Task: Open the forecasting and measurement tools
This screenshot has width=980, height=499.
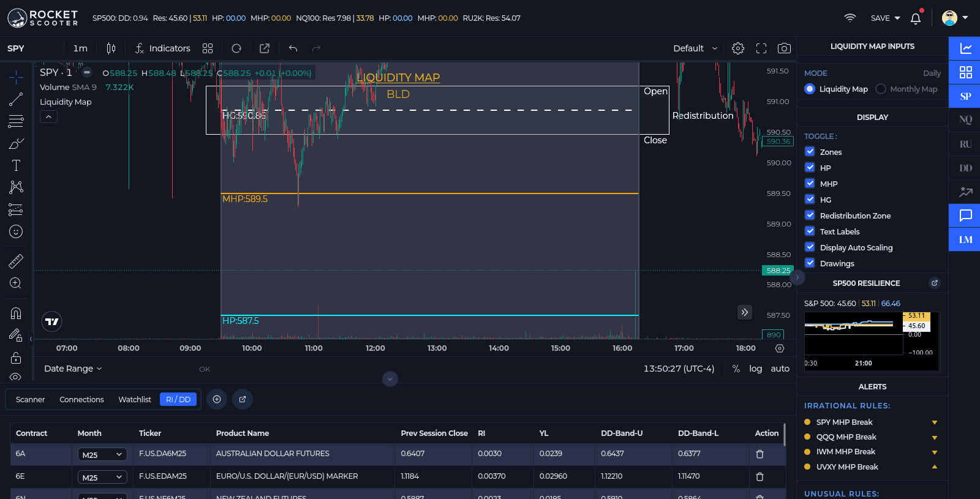Action: [x=16, y=210]
